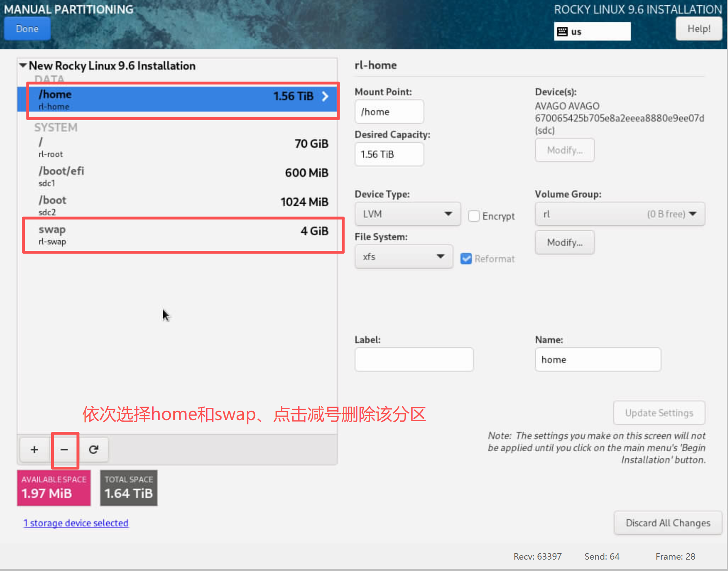Click the minus icon to remove partition

click(x=64, y=449)
